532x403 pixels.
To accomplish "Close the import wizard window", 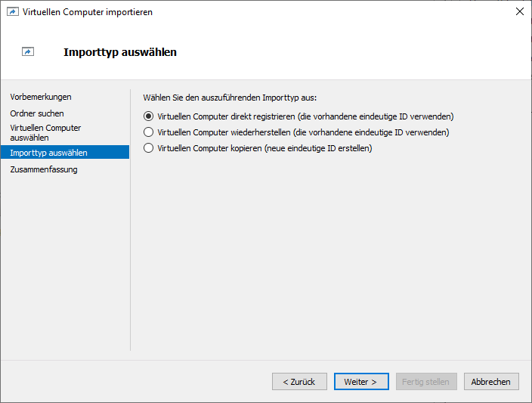I will (x=519, y=11).
